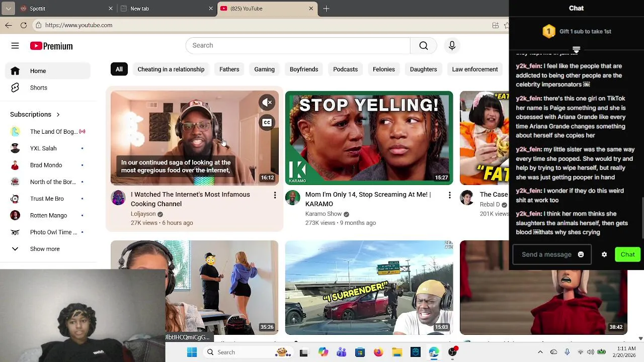The width and height of the screenshot is (644, 362).
Task: Open The Land Of Bog... subscription
Action: click(x=48, y=132)
